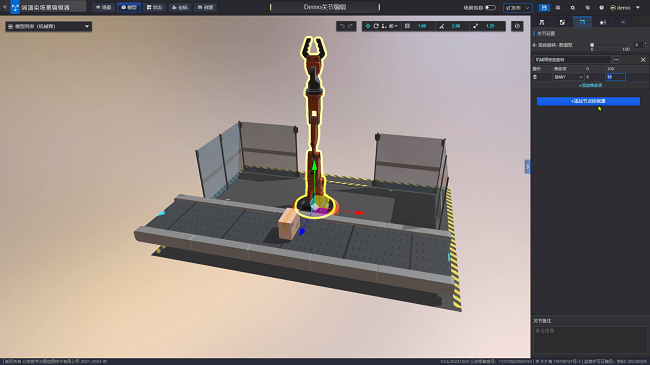Click the back arrow beside the joint name

click(535, 45)
